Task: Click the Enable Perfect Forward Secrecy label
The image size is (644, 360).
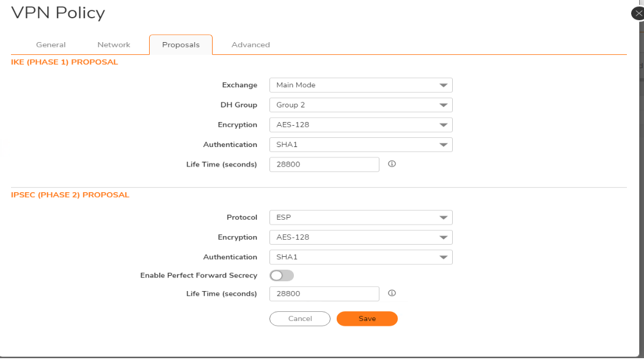Action: pos(199,276)
